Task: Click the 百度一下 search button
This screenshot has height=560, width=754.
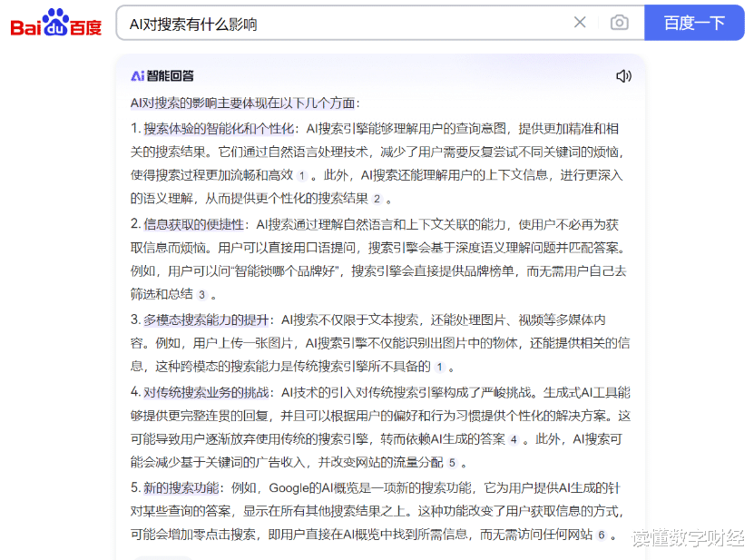Action: point(694,23)
